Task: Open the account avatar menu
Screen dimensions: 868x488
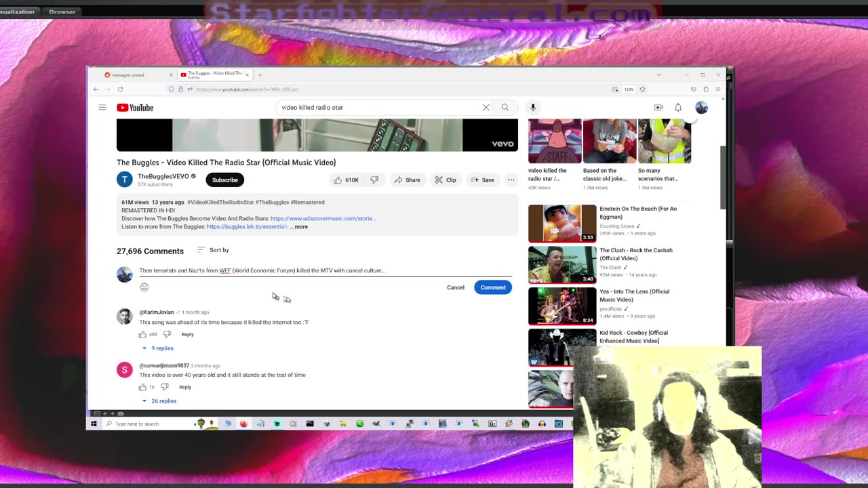Action: (x=701, y=107)
